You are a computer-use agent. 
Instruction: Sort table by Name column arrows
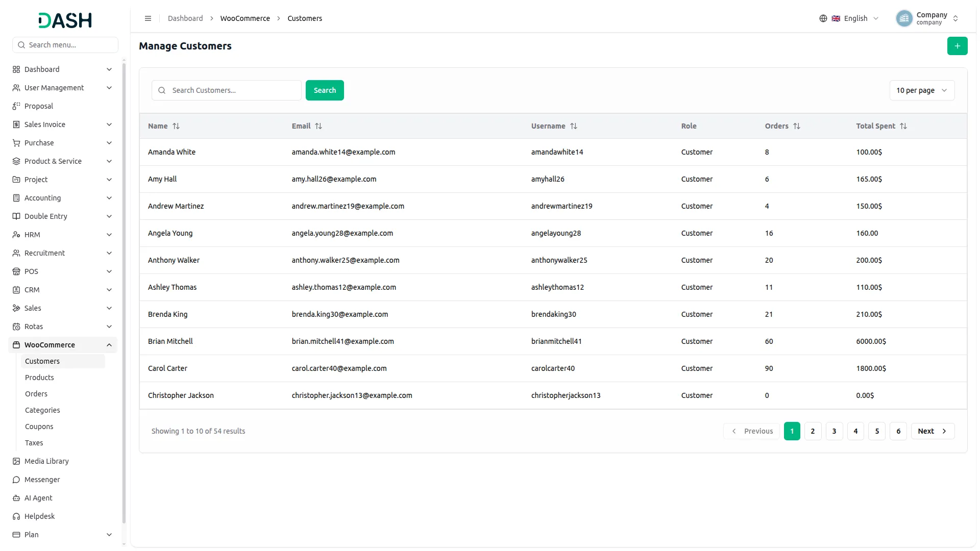(176, 126)
